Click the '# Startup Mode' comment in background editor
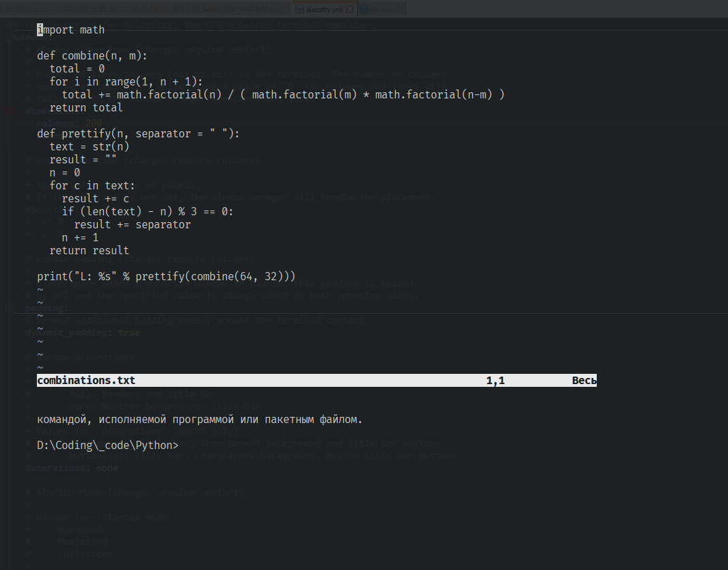Image resolution: width=728 pixels, height=570 pixels. 135,493
